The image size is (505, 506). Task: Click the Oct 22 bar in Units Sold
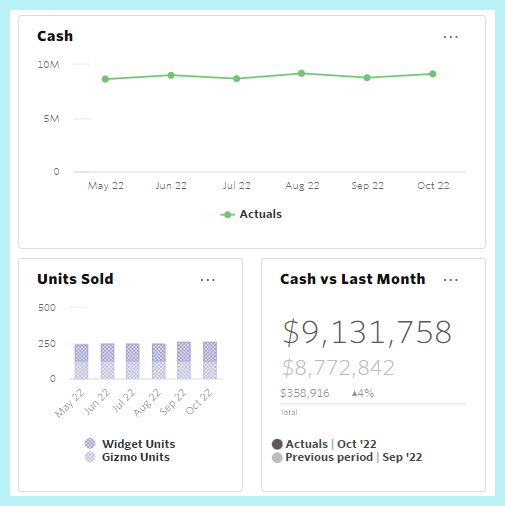pyautogui.click(x=210, y=360)
